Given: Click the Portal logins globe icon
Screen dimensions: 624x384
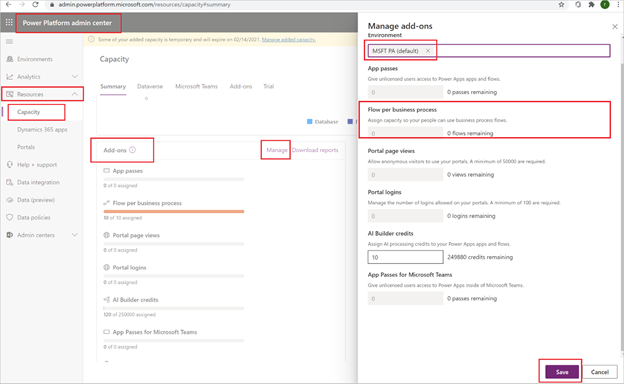Looking at the screenshot, I should (x=106, y=267).
